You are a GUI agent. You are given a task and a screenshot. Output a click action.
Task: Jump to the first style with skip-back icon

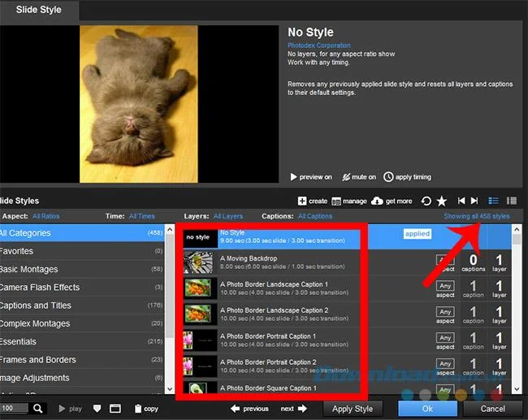(461, 201)
